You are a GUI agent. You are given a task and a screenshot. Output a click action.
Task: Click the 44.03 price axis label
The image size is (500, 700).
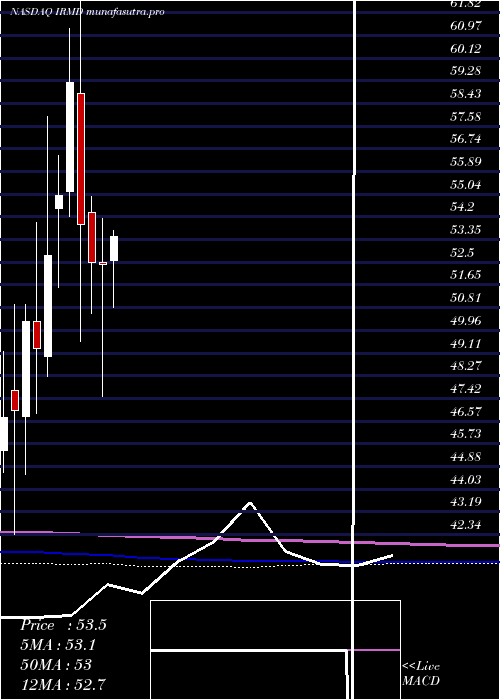click(x=466, y=479)
